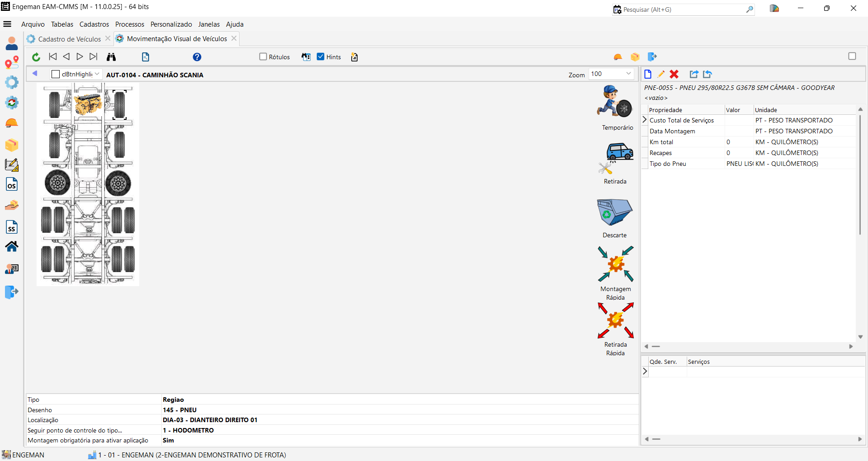Click the green refresh icon in toolbar

[x=36, y=57]
